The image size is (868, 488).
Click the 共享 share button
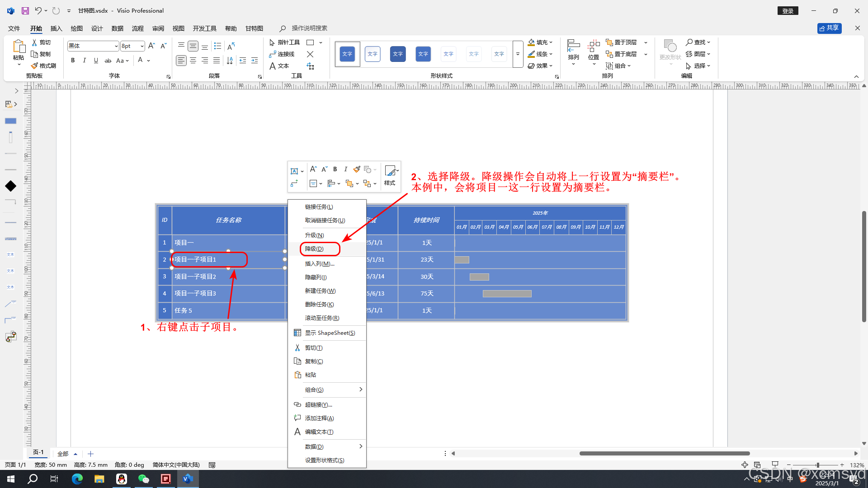tap(829, 28)
